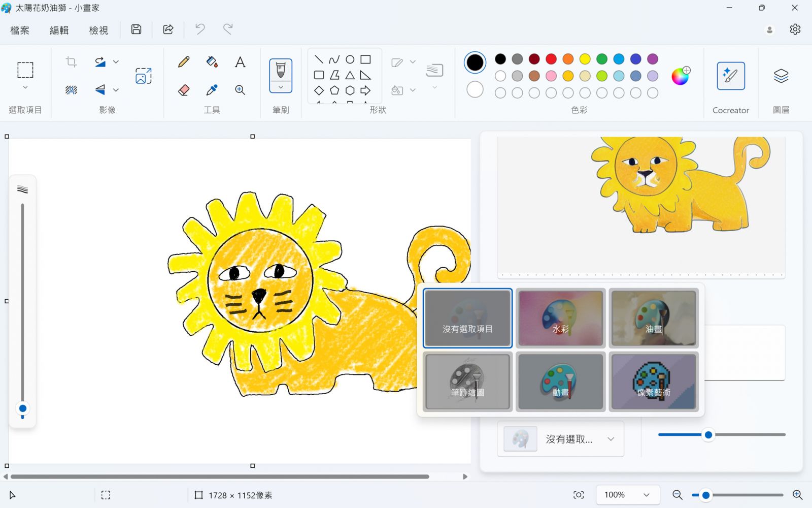Choose the curve shape
The height and width of the screenshot is (508, 812).
pyautogui.click(x=334, y=59)
